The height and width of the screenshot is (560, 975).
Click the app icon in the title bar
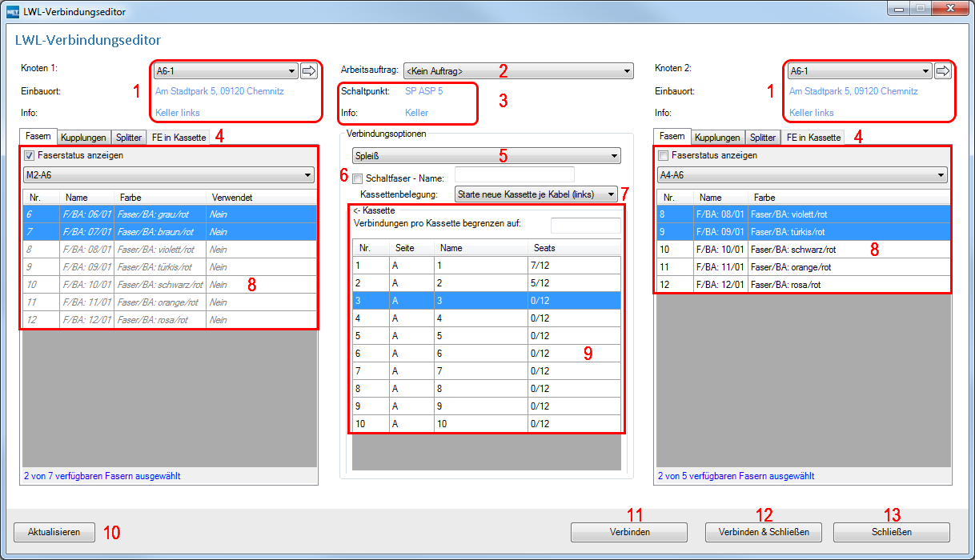[x=12, y=12]
